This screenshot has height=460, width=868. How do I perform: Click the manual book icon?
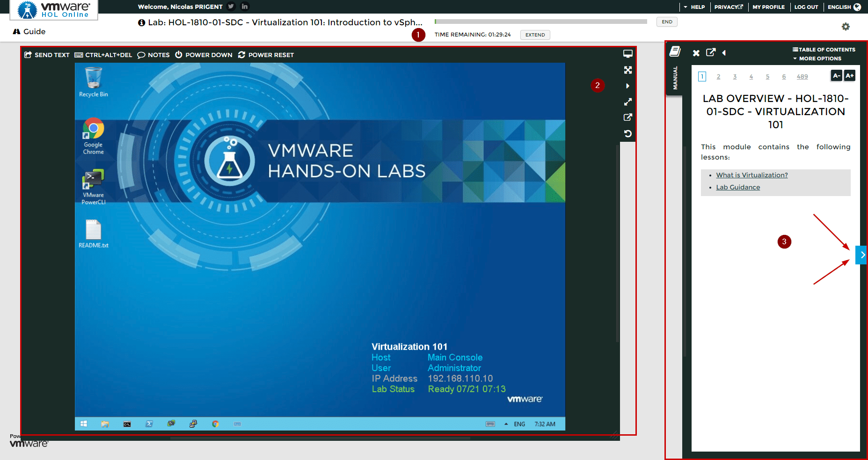(x=675, y=51)
